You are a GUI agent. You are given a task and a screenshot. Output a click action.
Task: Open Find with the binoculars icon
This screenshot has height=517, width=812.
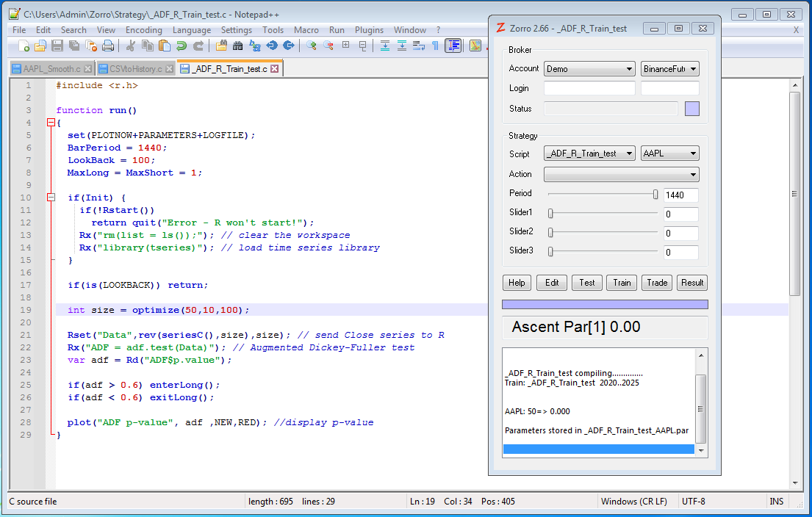coord(237,46)
